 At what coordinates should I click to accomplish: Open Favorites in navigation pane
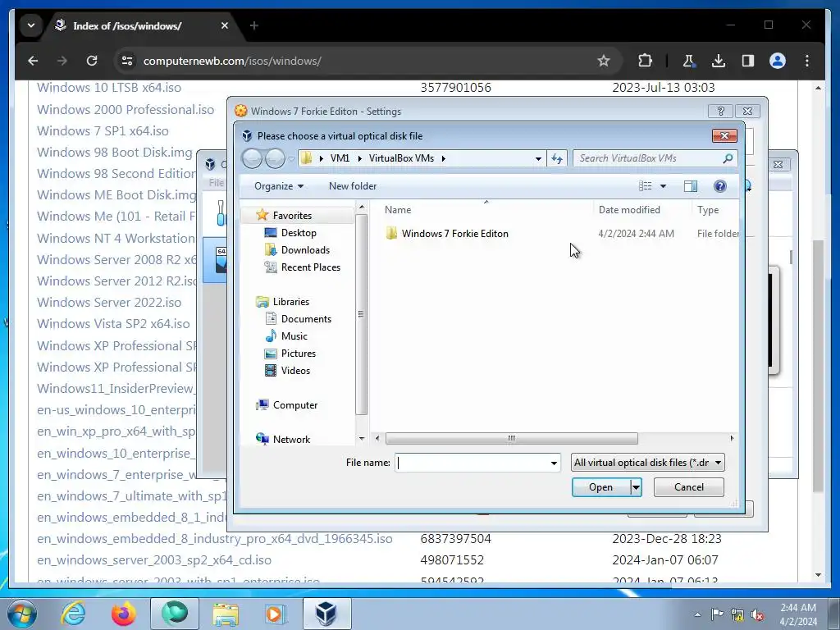[x=292, y=216]
